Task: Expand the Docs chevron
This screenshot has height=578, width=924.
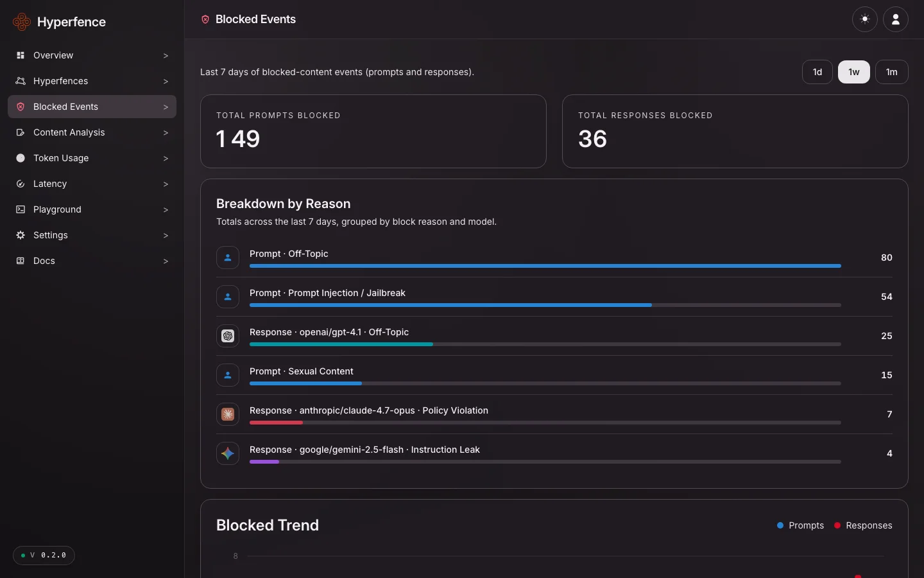Action: coord(166,261)
